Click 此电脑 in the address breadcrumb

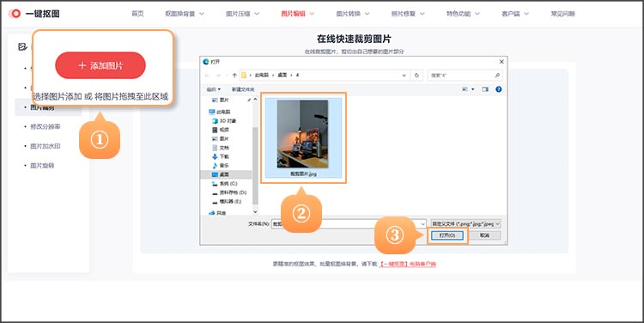tap(261, 76)
